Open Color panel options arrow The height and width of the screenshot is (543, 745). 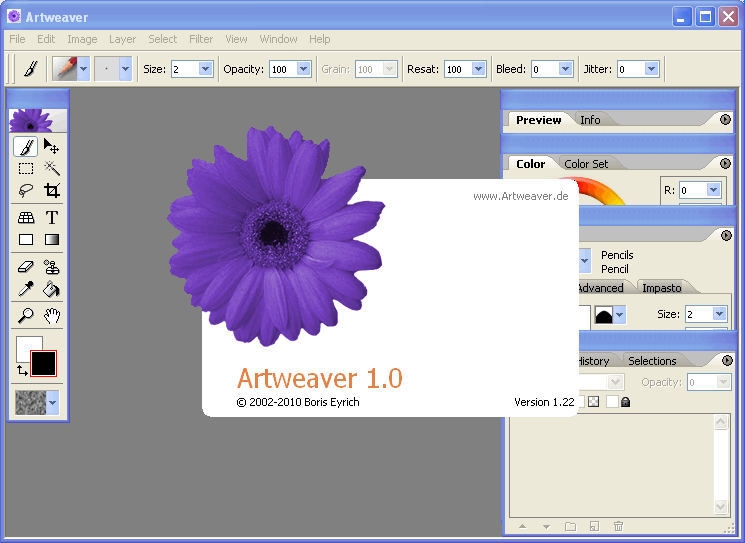click(725, 163)
